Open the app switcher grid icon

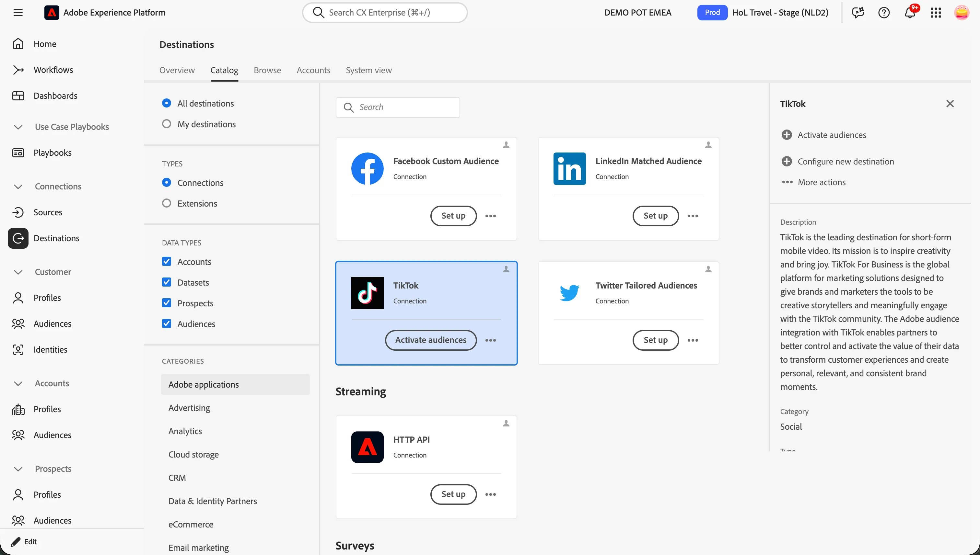[x=936, y=13]
